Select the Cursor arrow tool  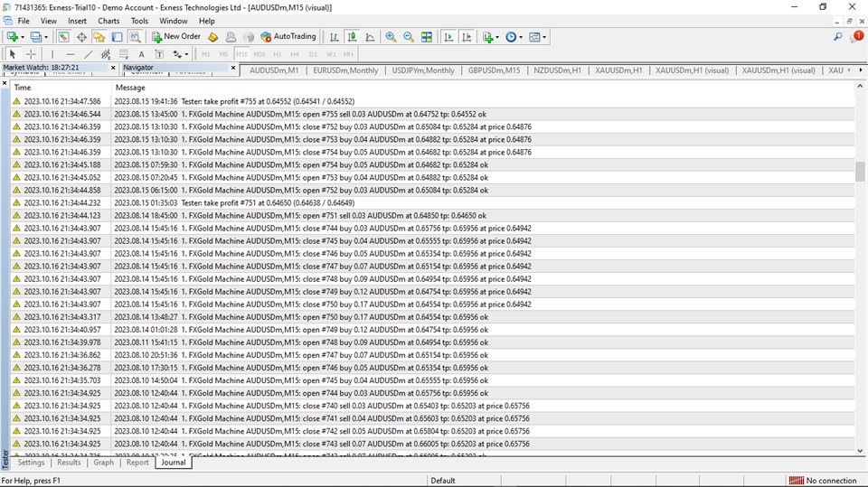pos(12,54)
